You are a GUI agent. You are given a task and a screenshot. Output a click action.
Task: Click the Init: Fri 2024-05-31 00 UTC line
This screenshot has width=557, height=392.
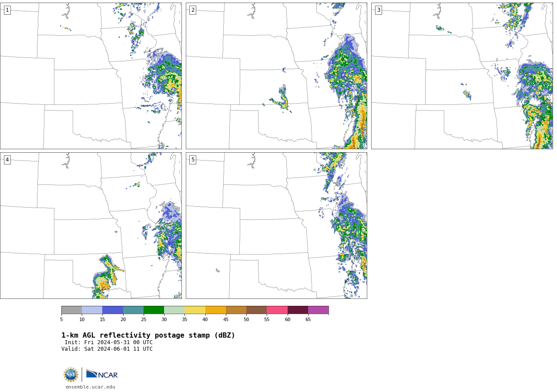coord(109,342)
